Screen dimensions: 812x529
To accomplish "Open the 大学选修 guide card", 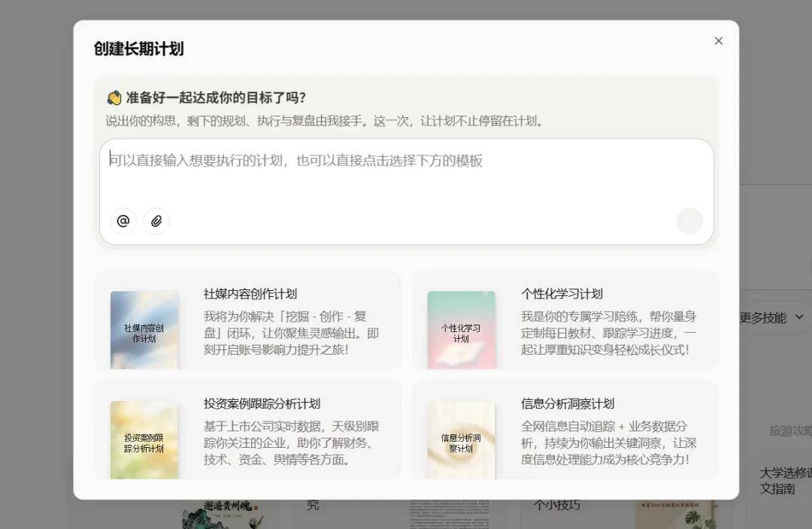I will tap(784, 481).
